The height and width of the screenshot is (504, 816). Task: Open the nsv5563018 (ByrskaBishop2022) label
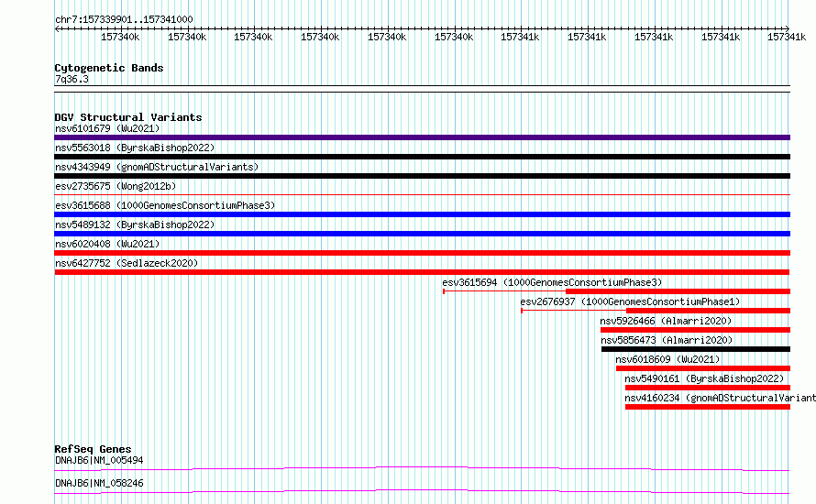(135, 148)
